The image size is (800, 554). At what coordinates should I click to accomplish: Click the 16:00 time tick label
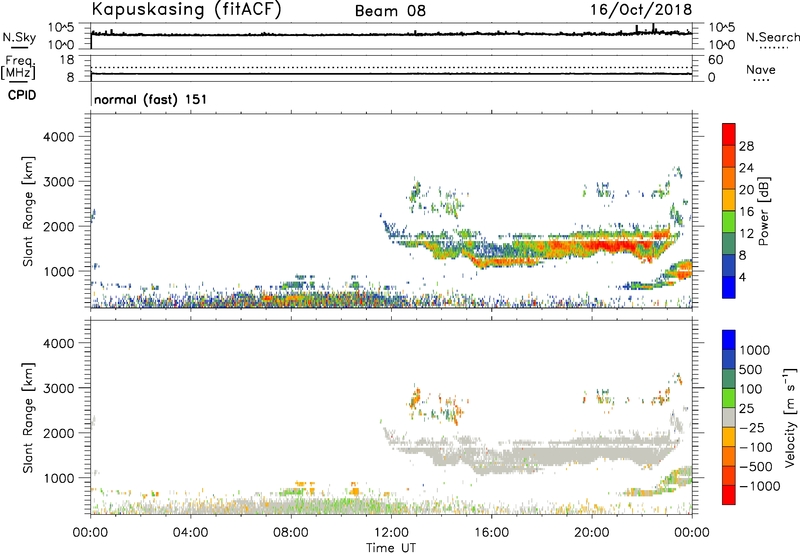pos(491,533)
